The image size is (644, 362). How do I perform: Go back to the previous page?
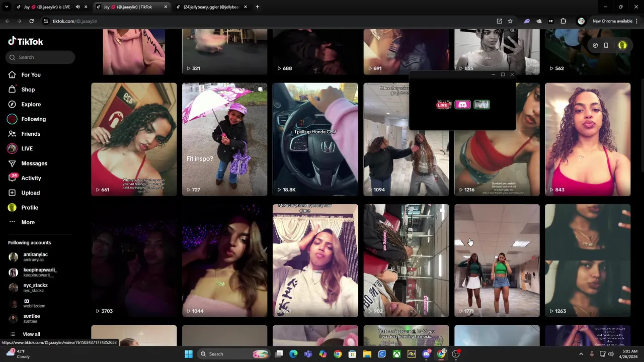[x=7, y=21]
